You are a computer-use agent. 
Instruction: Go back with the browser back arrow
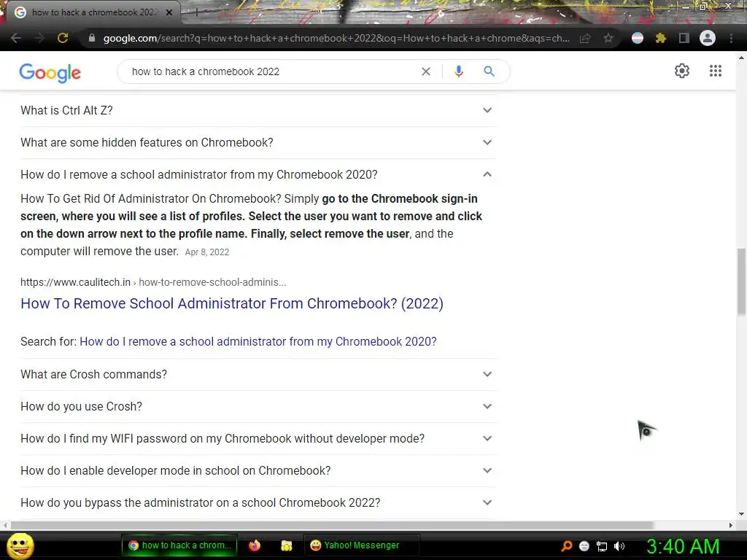coord(16,38)
